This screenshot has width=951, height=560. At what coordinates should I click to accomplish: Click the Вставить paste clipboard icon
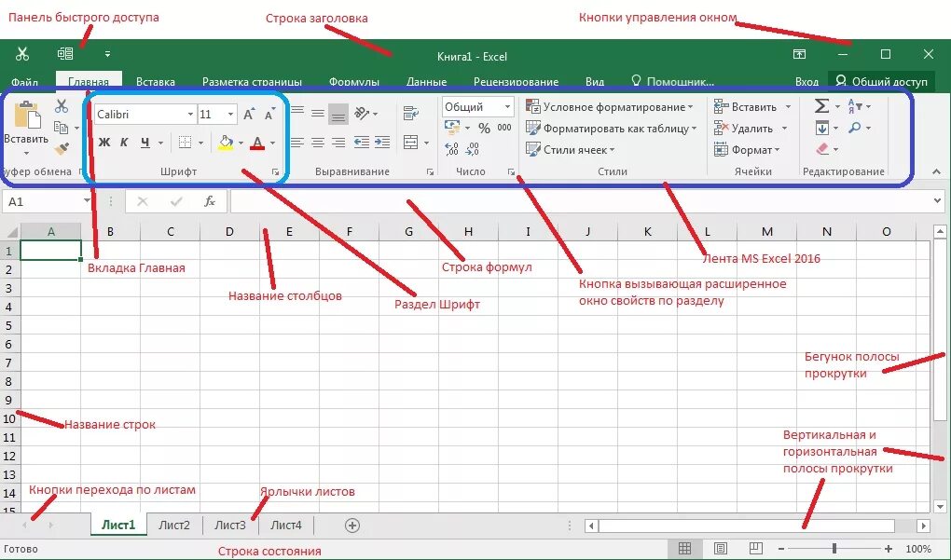click(x=27, y=115)
